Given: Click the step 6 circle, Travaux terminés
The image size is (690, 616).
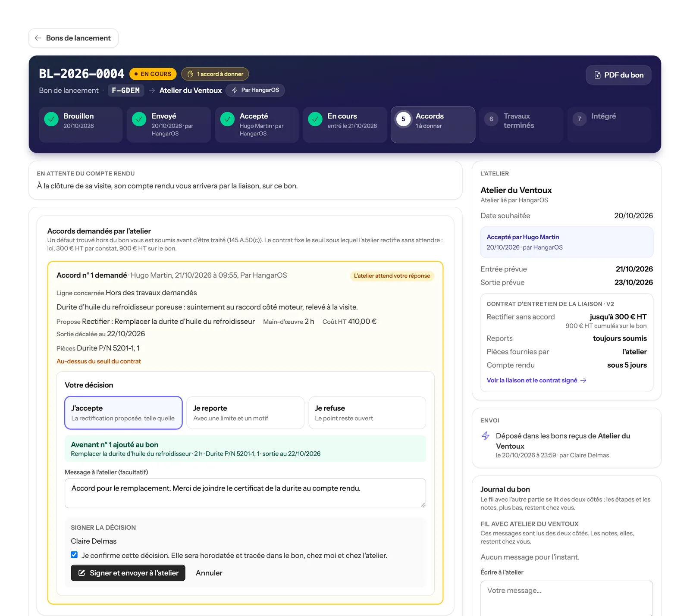Looking at the screenshot, I should (491, 119).
